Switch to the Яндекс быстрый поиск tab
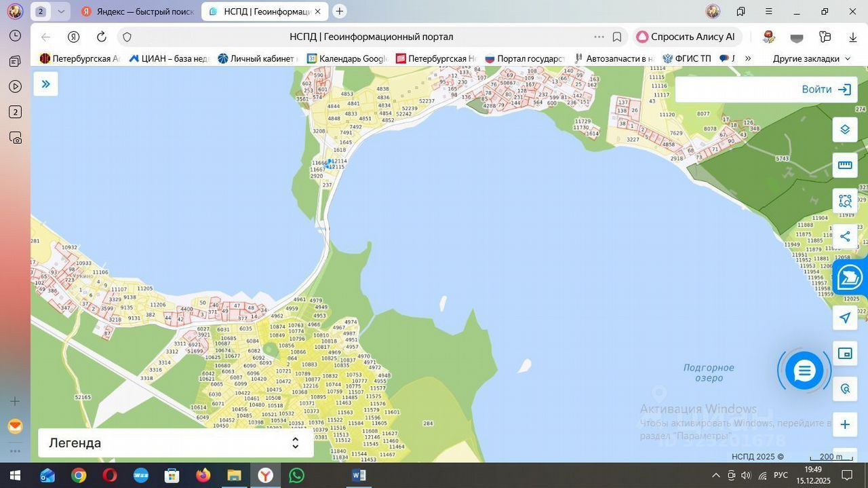This screenshot has width=868, height=488. pos(139,12)
